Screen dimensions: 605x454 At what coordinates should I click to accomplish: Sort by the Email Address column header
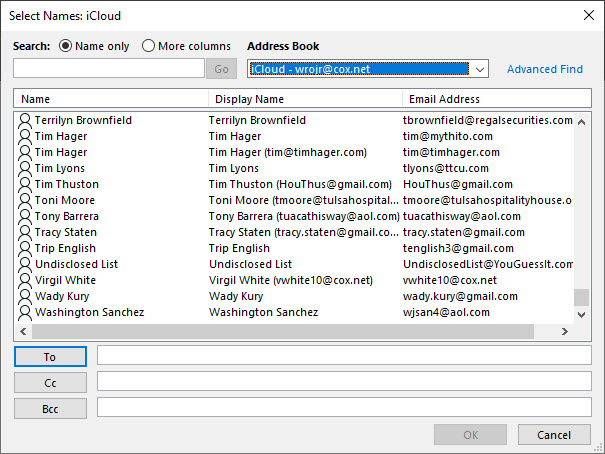497,99
